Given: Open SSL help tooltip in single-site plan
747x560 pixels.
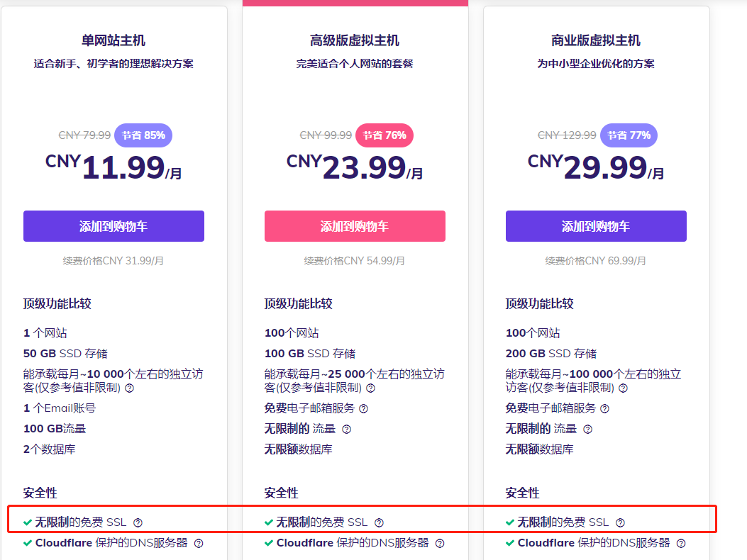Looking at the screenshot, I should tap(138, 522).
